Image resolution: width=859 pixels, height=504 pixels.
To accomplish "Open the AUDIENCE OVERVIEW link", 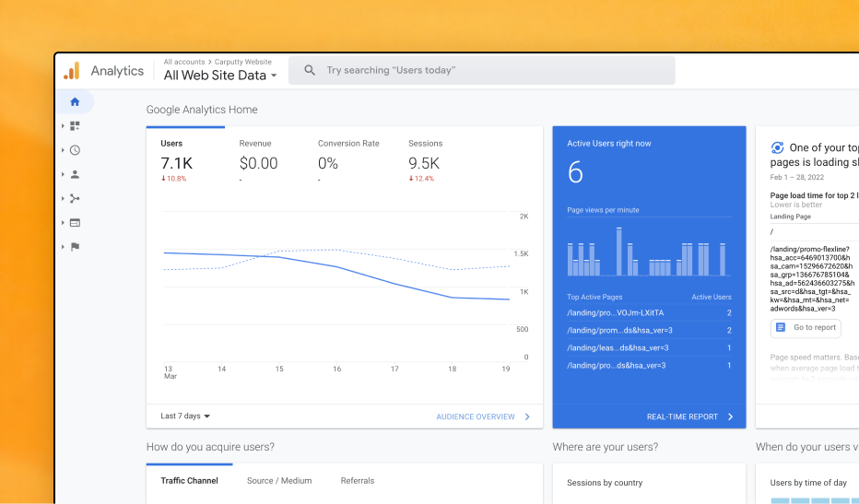I will [476, 416].
